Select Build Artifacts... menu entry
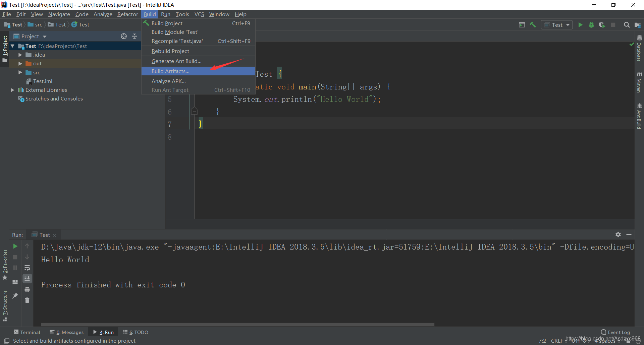This screenshot has height=345, width=644. click(198, 71)
